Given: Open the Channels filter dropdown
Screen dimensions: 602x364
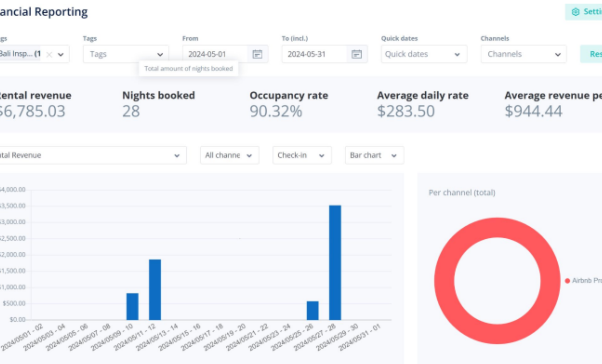Looking at the screenshot, I should 524,54.
